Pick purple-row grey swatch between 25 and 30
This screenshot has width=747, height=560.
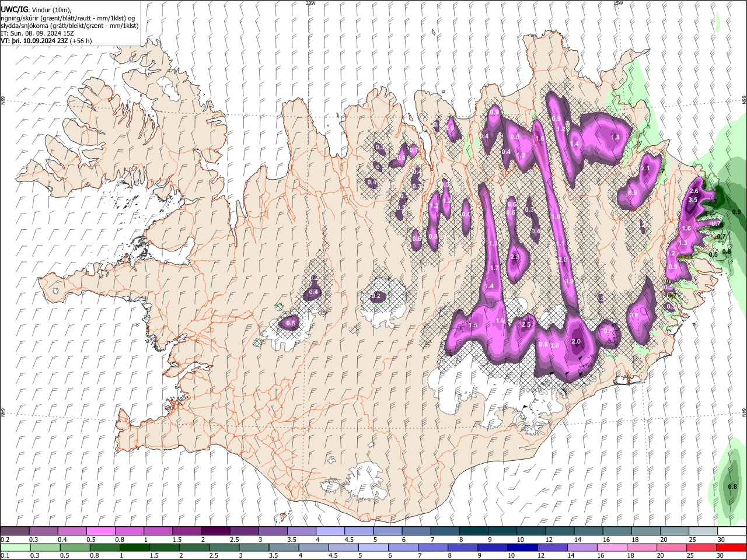[703, 531]
